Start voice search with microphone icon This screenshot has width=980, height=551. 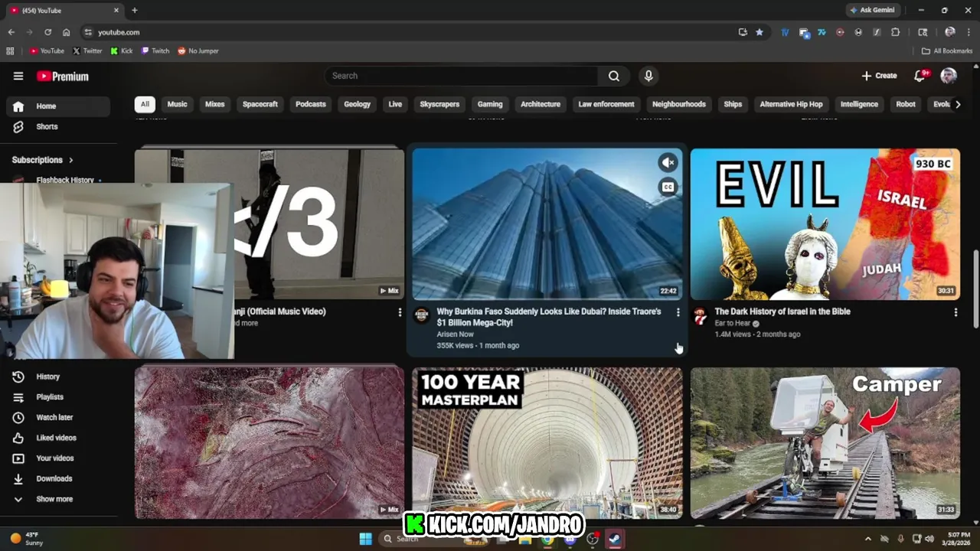pyautogui.click(x=648, y=76)
